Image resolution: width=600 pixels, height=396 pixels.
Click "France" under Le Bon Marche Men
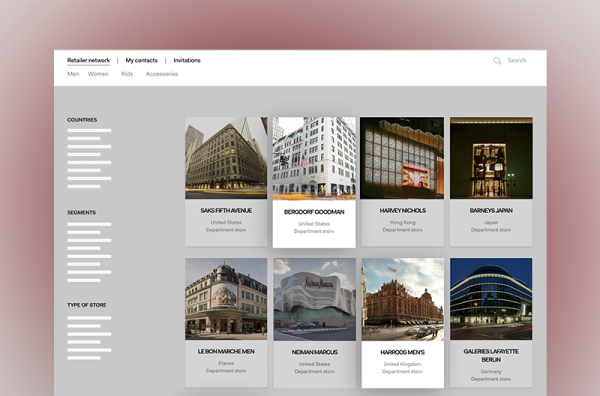coord(226,363)
